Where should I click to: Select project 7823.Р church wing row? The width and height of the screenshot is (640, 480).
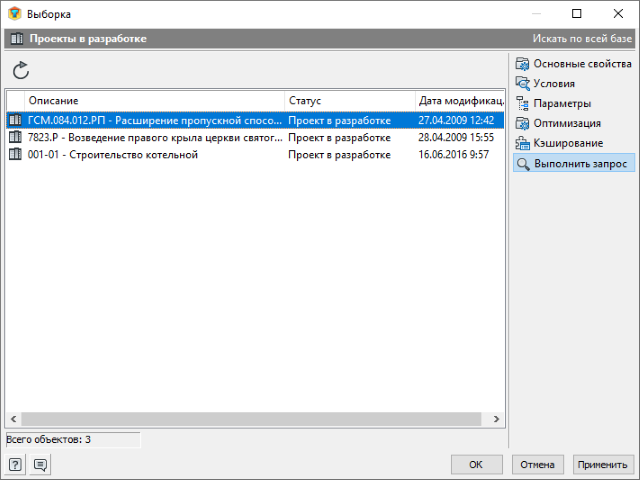point(150,137)
